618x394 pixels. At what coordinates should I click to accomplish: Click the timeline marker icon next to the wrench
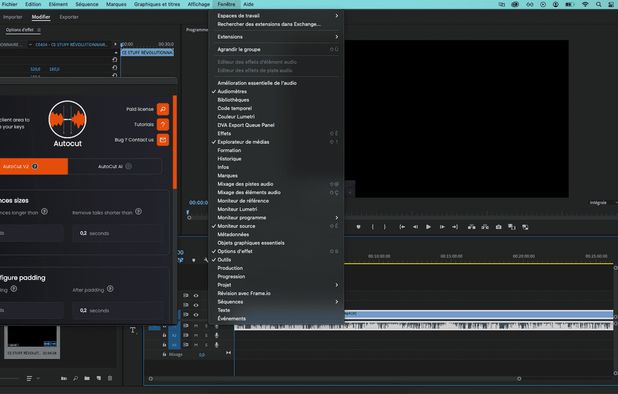194,260
